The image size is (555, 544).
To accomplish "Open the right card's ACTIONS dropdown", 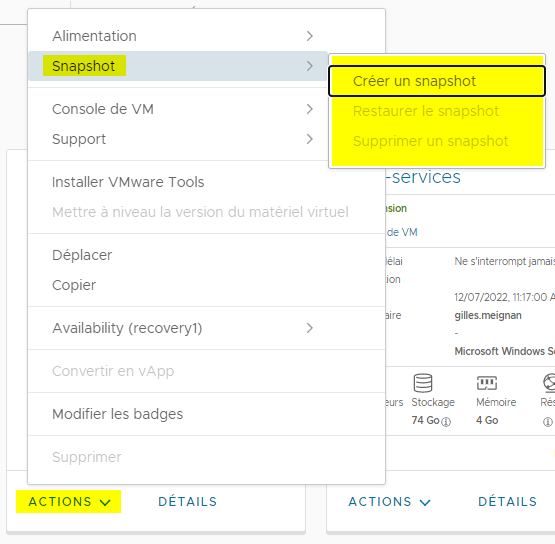I will click(389, 502).
